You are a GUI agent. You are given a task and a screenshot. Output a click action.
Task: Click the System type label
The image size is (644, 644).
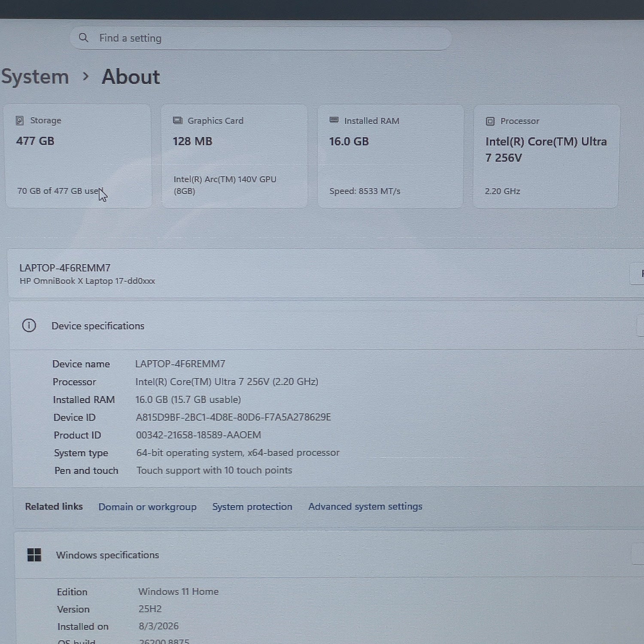pos(81,453)
